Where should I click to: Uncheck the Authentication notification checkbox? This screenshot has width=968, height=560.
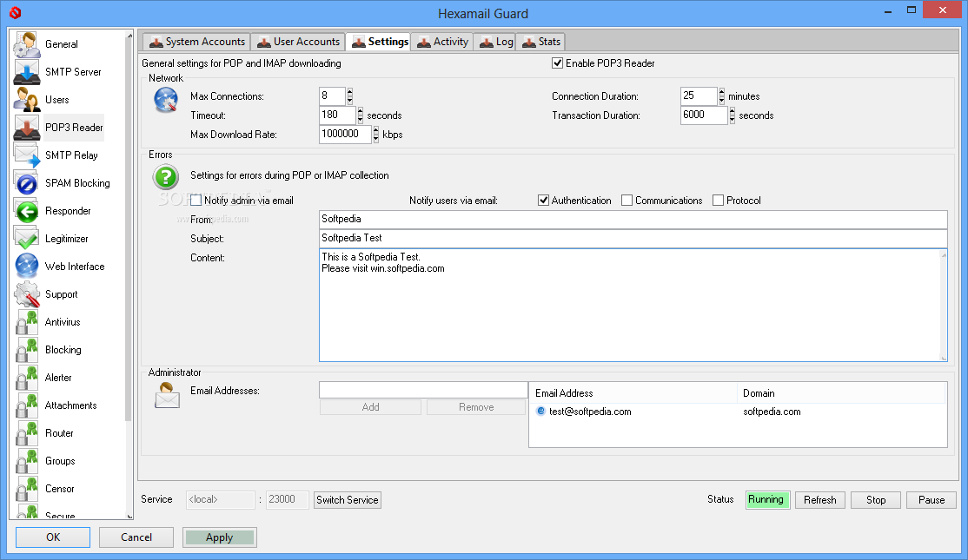pos(543,201)
